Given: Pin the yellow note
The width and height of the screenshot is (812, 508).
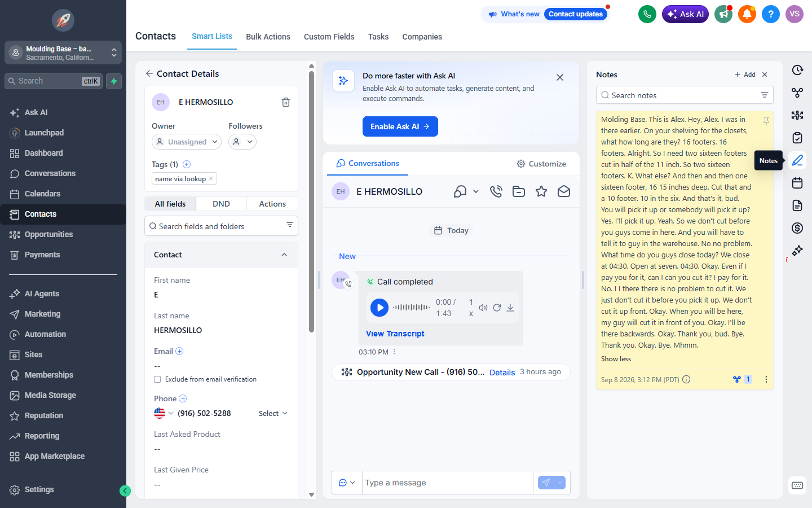Looking at the screenshot, I should point(766,121).
